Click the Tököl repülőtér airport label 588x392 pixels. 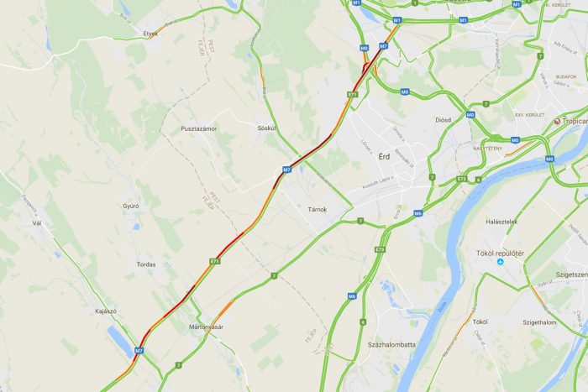pos(501,253)
